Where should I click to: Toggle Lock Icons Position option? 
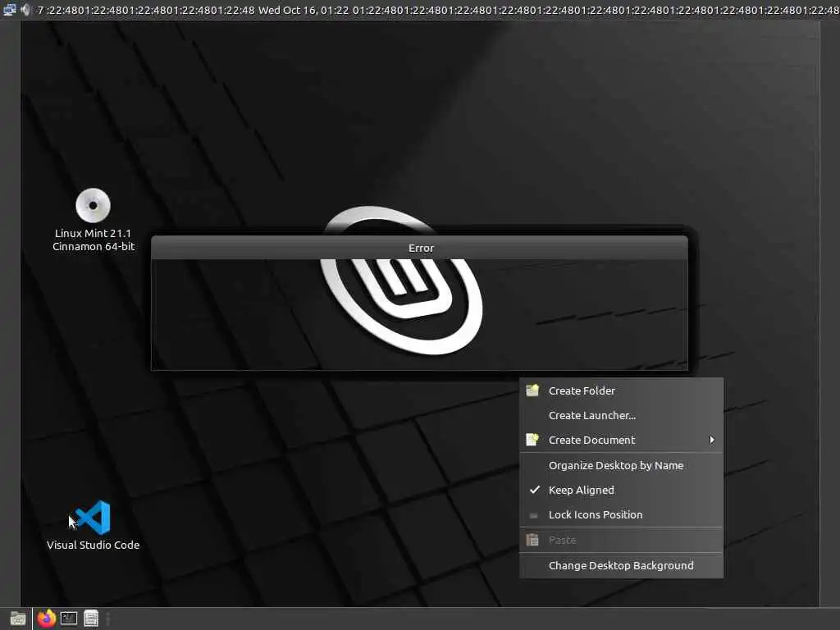coord(622,515)
